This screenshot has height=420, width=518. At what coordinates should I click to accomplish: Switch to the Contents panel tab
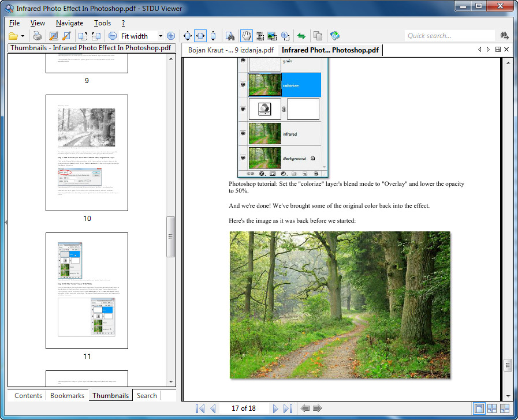point(28,396)
